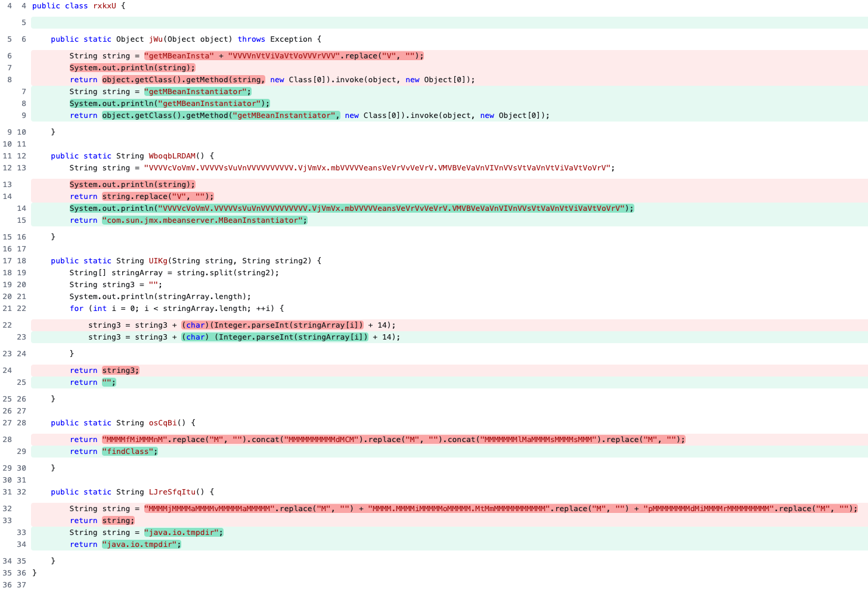
Task: Click the WboqbLRDAM method name
Action: tap(172, 156)
